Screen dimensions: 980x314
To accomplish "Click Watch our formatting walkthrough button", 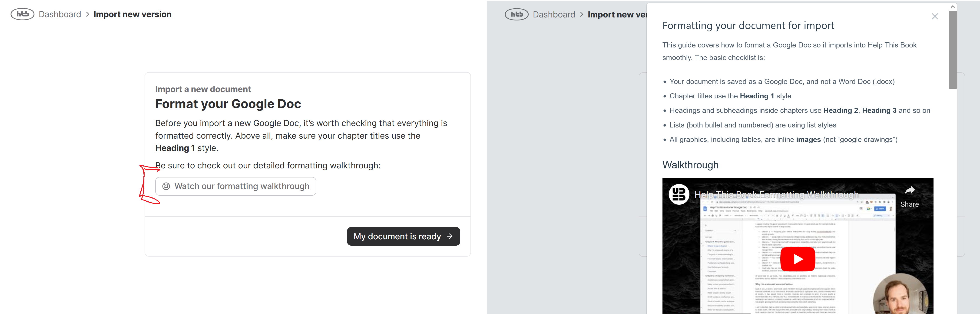I will (235, 187).
